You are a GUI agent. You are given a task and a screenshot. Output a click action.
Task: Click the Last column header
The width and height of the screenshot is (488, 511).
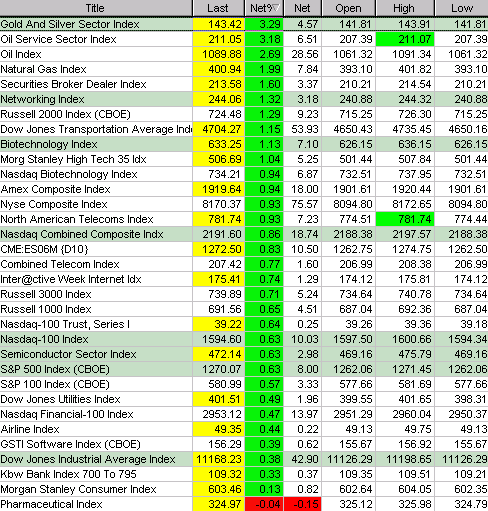pos(218,8)
